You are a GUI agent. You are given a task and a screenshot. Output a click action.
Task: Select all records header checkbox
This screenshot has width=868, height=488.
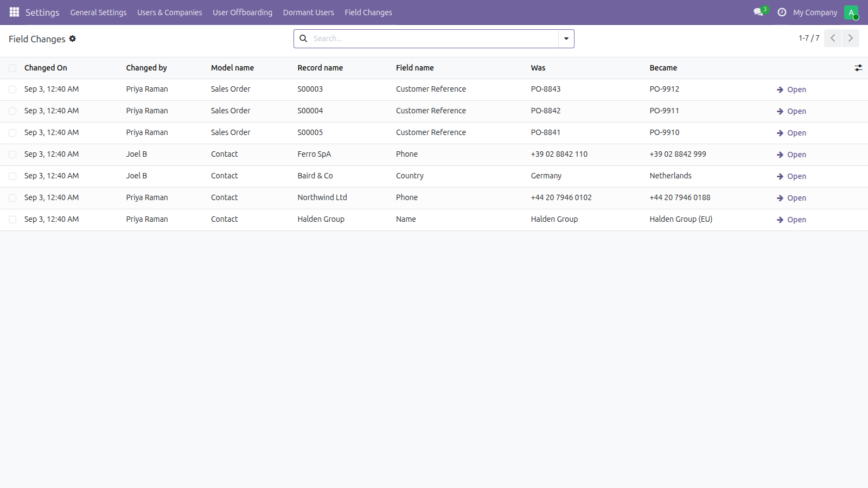click(12, 68)
